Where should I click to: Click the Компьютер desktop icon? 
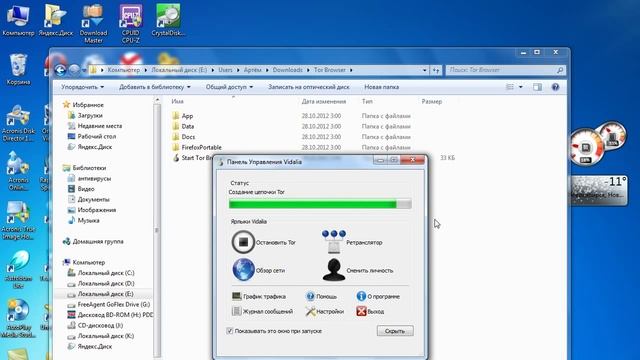[x=18, y=20]
